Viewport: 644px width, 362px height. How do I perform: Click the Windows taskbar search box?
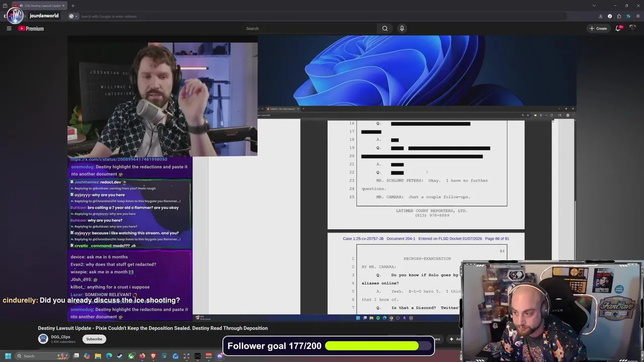(42, 356)
